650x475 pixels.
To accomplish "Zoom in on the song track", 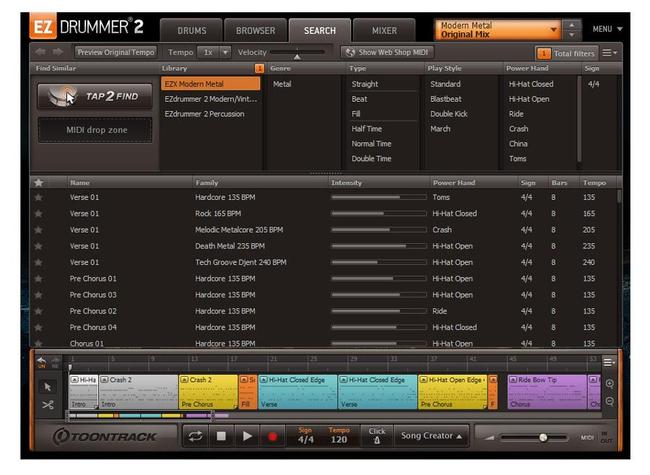I will [x=609, y=383].
